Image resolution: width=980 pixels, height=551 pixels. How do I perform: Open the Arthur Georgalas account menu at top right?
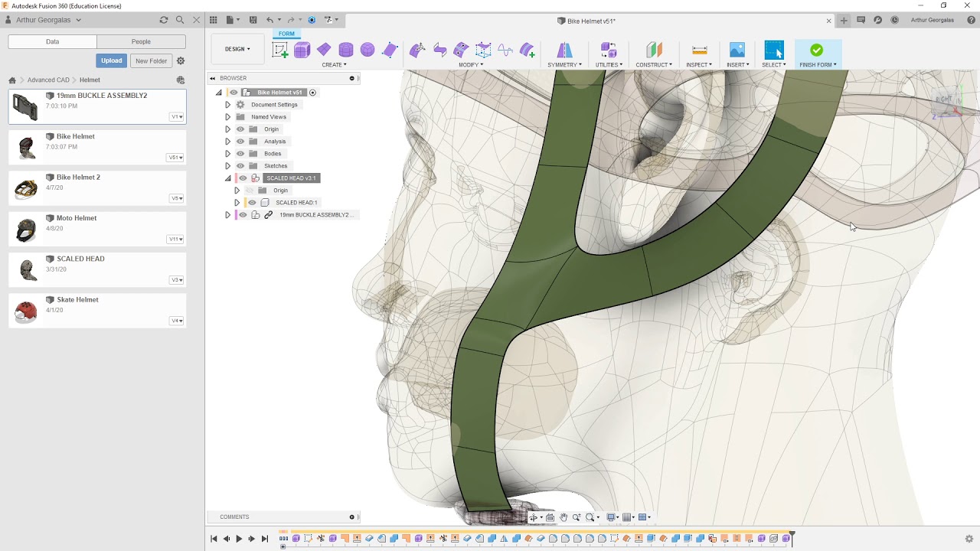pos(932,21)
